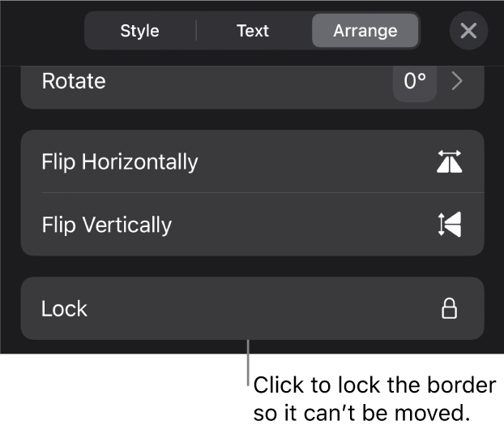Click the flip vertical mirror icon

449,224
